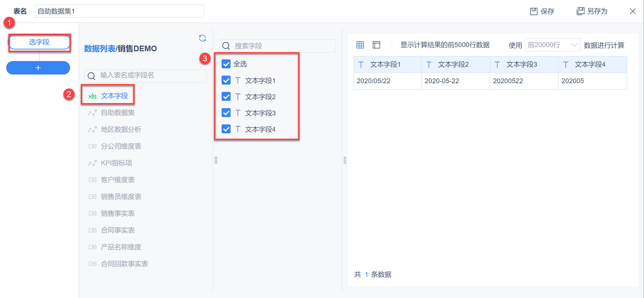644x298 pixels.
Task: Uncheck the 文本字段2 checkbox
Action: point(226,97)
